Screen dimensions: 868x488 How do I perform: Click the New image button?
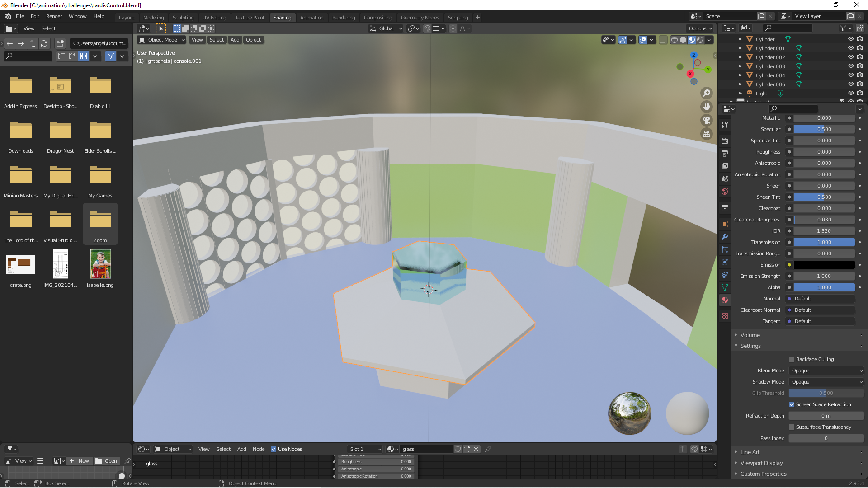pos(79,461)
